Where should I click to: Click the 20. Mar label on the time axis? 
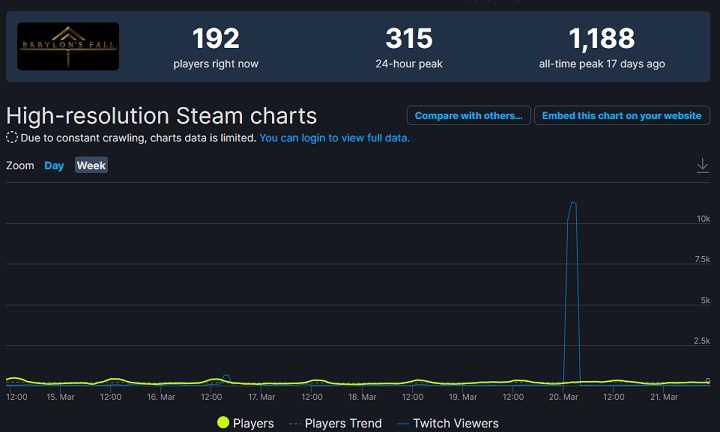(x=564, y=397)
